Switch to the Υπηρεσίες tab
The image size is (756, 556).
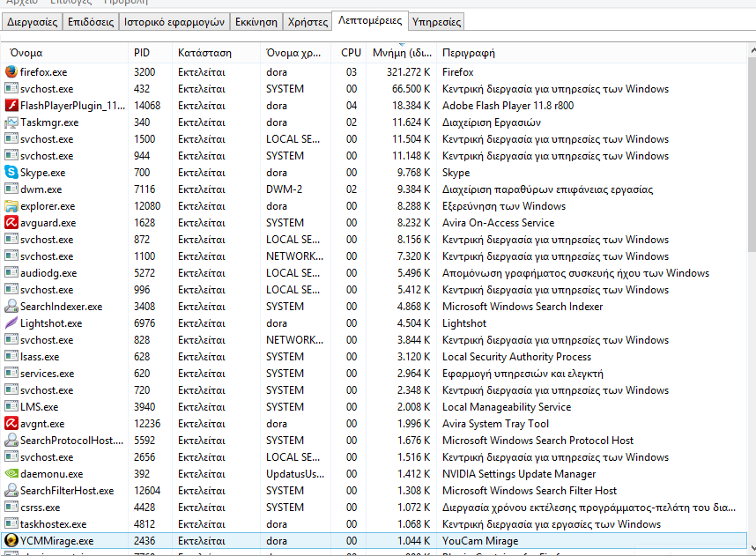436,22
